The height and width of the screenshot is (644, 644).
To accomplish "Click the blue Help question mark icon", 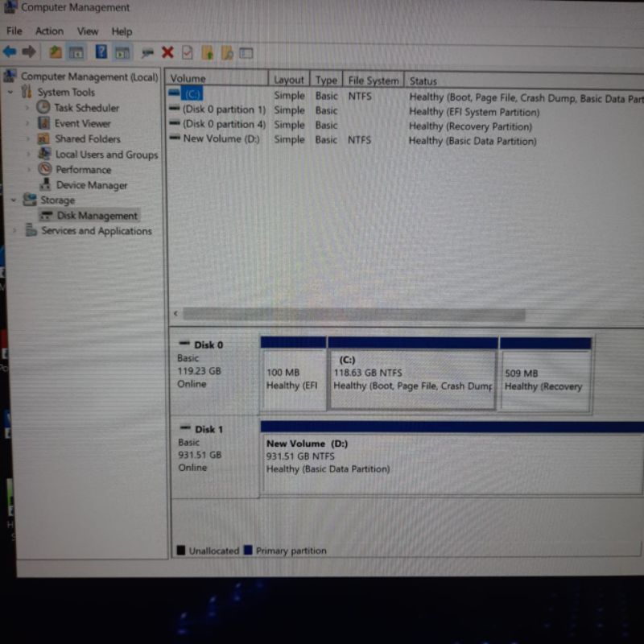I will (x=101, y=52).
